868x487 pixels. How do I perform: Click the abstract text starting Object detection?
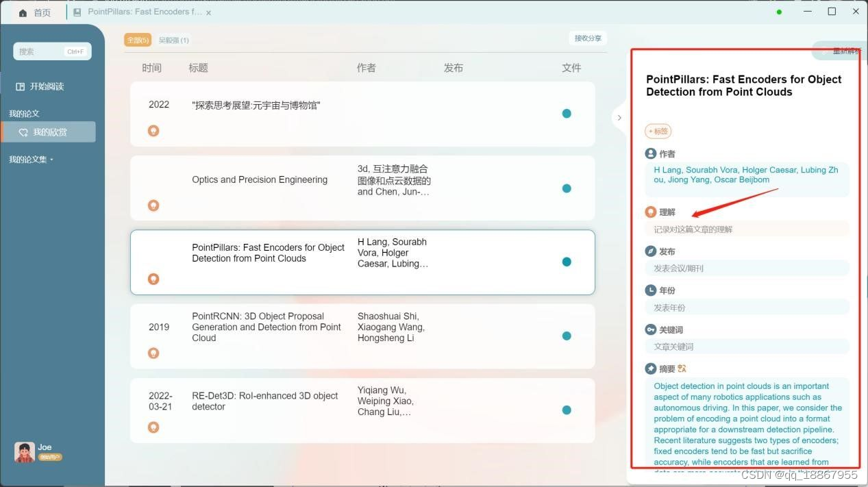pos(747,425)
